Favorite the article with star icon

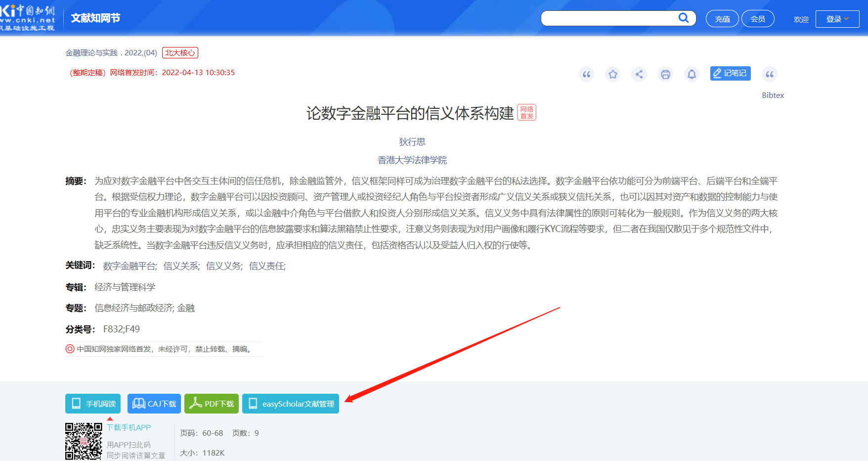click(613, 74)
